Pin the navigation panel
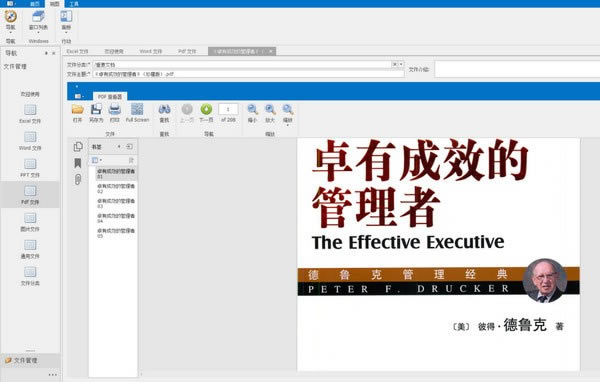600x382 pixels. click(x=46, y=53)
